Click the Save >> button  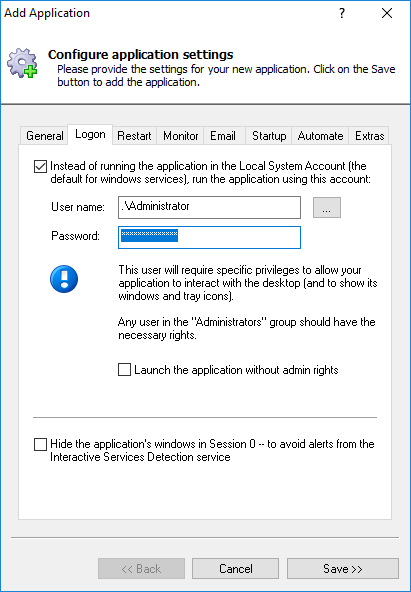click(x=343, y=569)
